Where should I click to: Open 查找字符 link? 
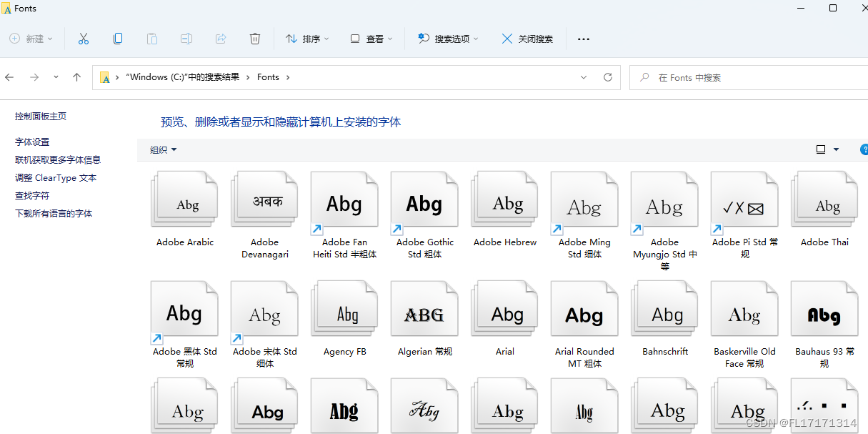(x=32, y=196)
